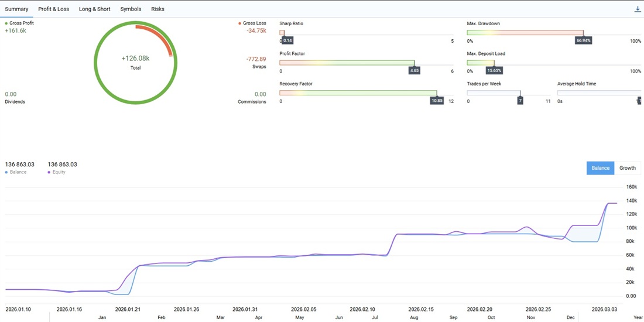Click the Profit Factor 4.65 marker

(x=414, y=70)
